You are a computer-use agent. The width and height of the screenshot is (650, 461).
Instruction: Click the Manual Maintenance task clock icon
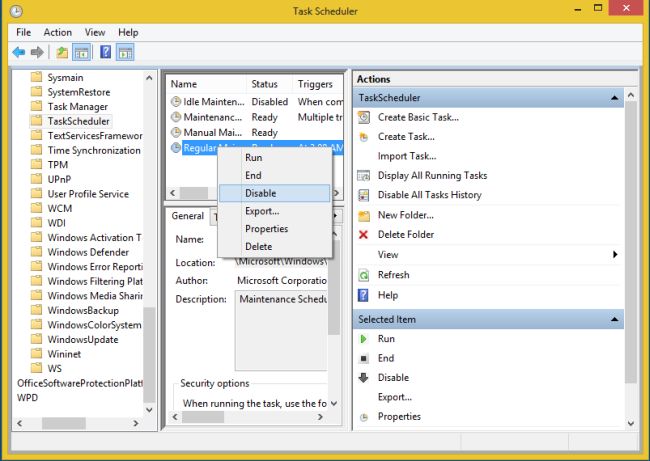pos(176,132)
